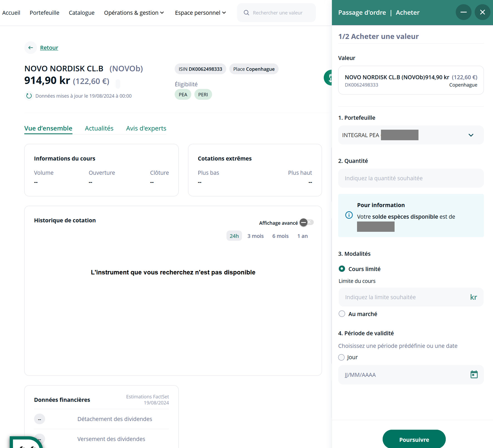Viewport: 493px width, 448px height.
Task: Open the calendar date picker icon
Action: [x=474, y=375]
